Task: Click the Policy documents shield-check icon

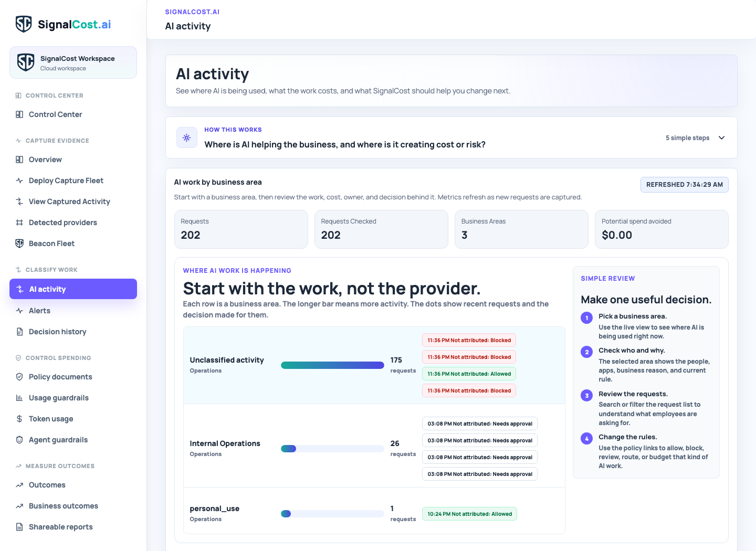Action: (x=19, y=377)
